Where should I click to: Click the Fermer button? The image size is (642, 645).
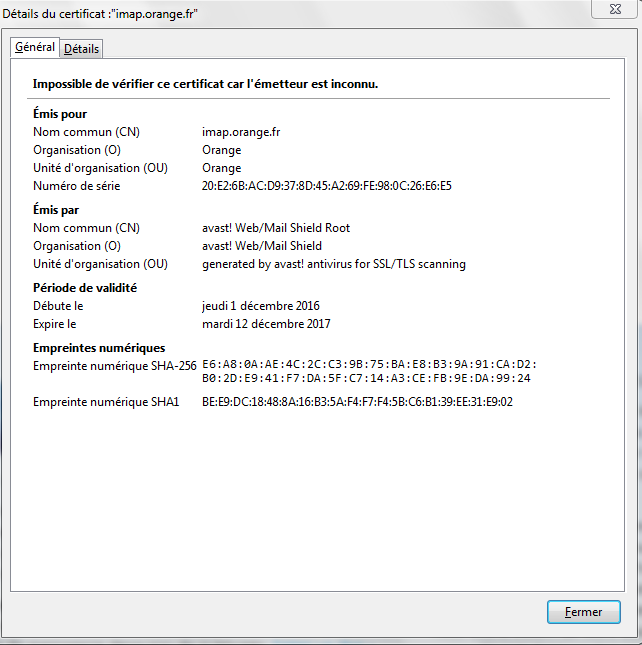click(x=583, y=612)
